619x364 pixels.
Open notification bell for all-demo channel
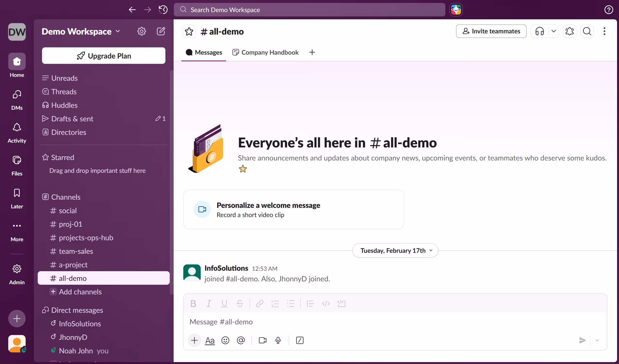[x=569, y=31]
